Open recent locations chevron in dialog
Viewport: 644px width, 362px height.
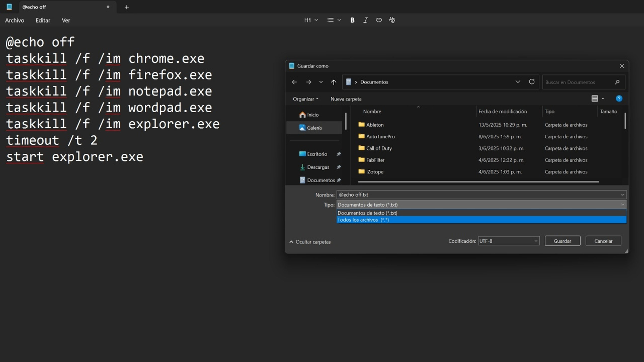321,82
